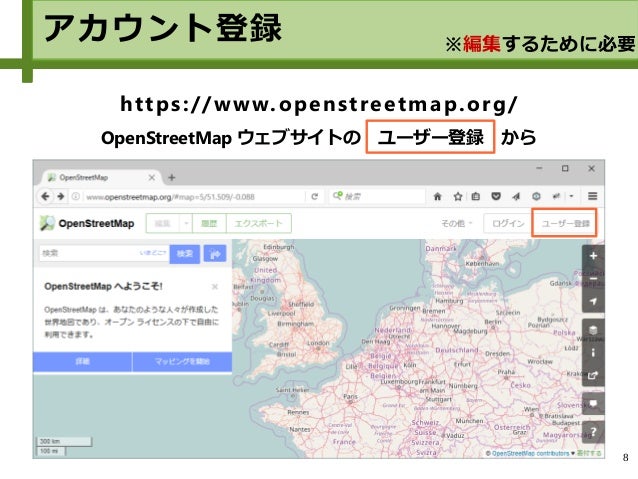Viewport: 638px width, 479px height.
Task: Click the ユーザー登録 sign up button
Action: point(565,223)
